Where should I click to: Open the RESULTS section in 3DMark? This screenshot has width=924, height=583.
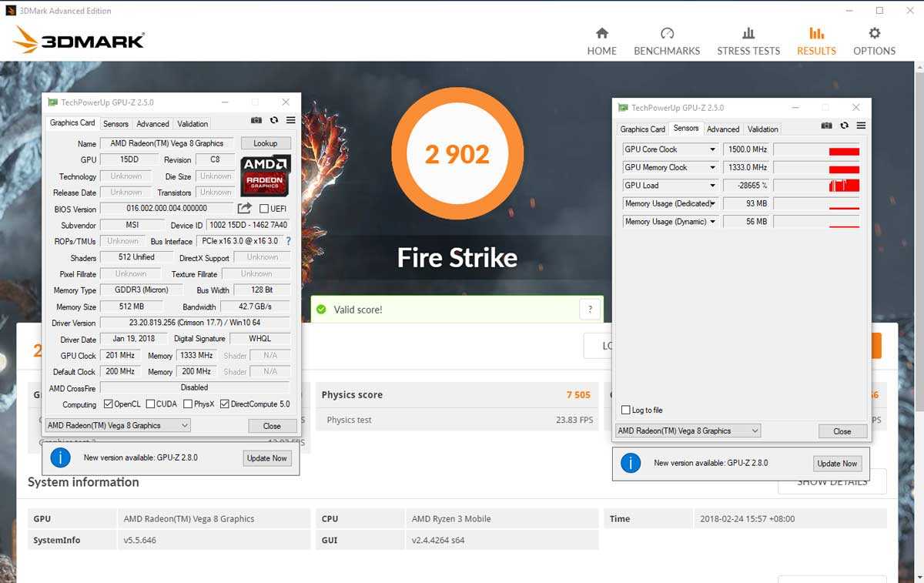click(x=816, y=41)
